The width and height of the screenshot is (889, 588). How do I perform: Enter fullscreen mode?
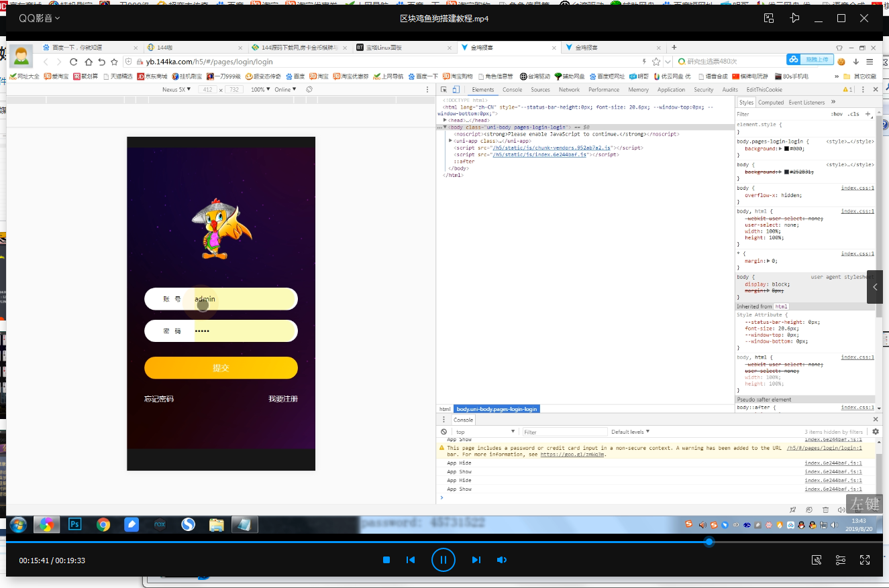point(865,560)
